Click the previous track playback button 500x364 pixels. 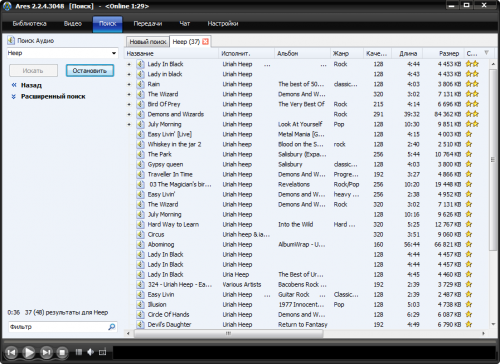11,352
